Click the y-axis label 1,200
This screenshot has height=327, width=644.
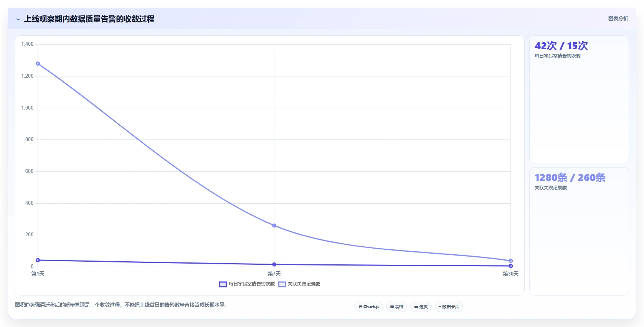point(27,76)
